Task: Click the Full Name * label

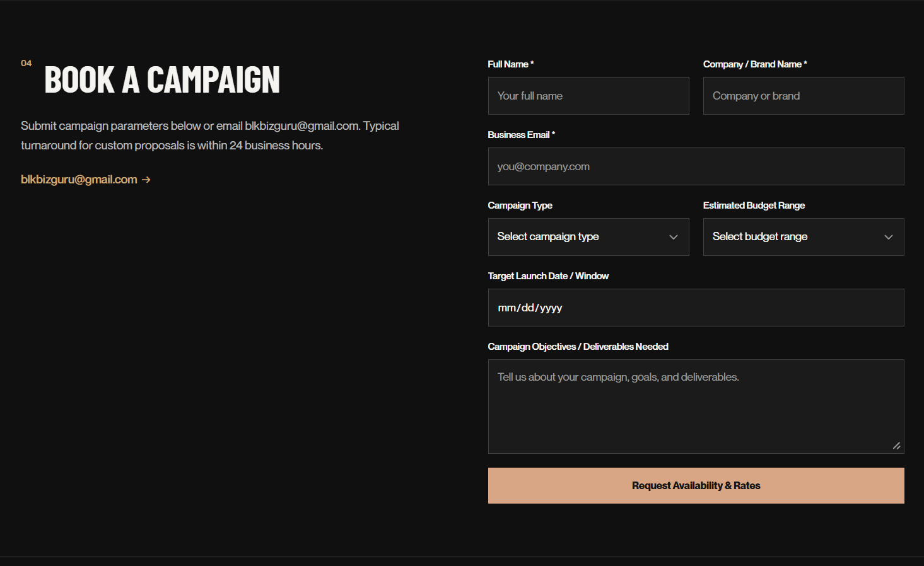Action: pyautogui.click(x=511, y=64)
